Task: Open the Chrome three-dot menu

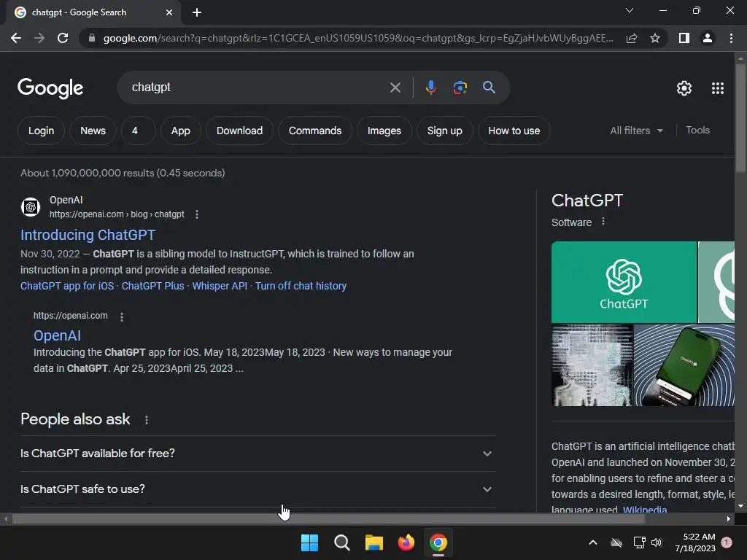Action: [731, 38]
